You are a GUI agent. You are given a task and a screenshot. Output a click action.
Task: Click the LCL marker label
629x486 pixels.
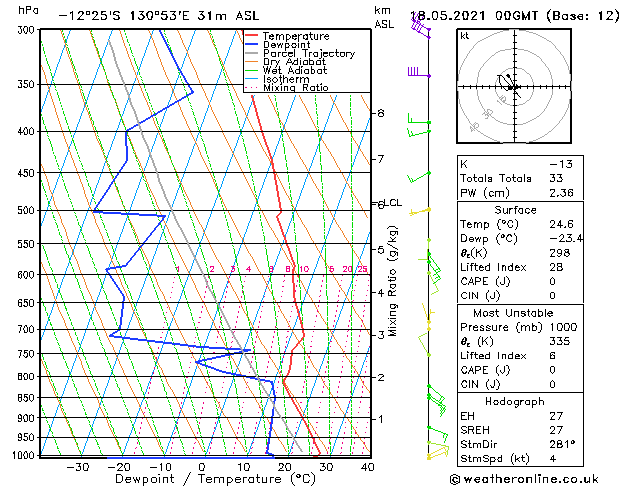[x=393, y=202]
